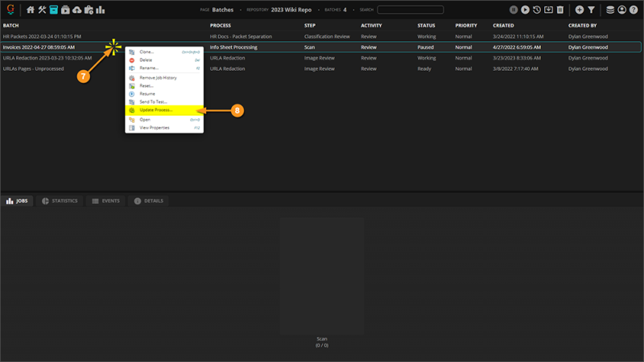
Task: Choose Remove Job History from context menu
Action: (x=164, y=78)
